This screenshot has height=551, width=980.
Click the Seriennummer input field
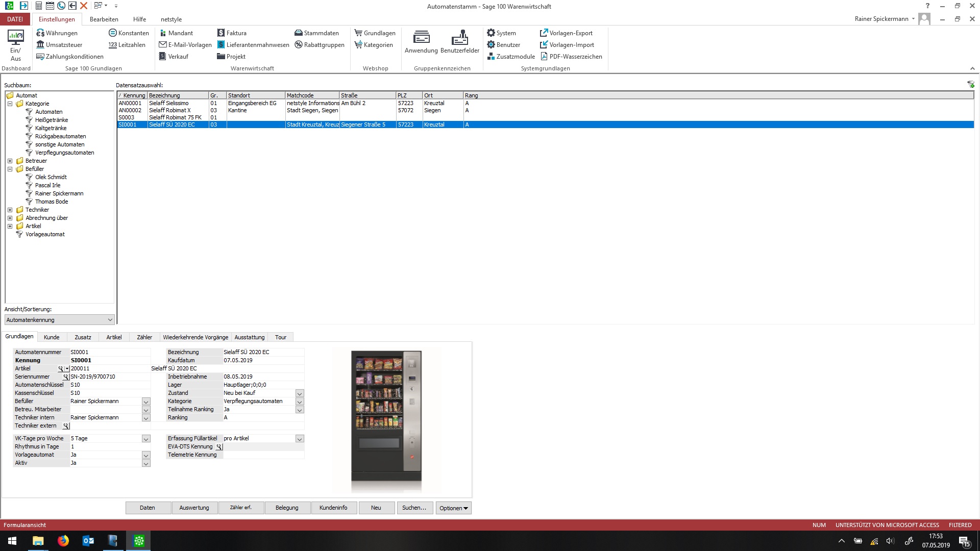click(110, 377)
